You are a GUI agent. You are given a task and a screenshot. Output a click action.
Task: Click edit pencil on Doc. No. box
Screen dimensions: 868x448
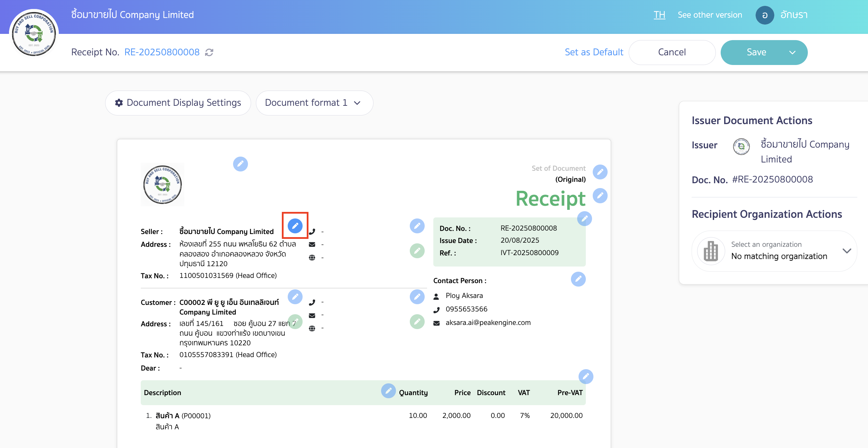584,219
